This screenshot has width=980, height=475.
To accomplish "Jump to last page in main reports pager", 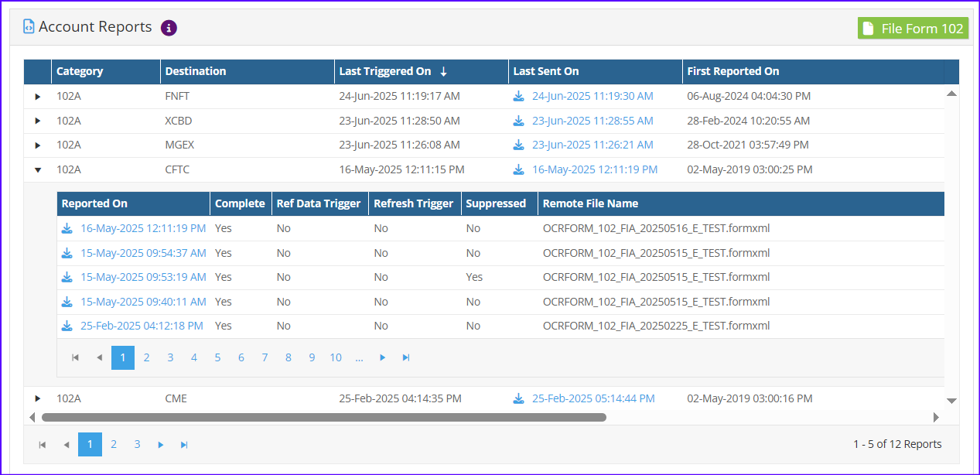I will 184,445.
